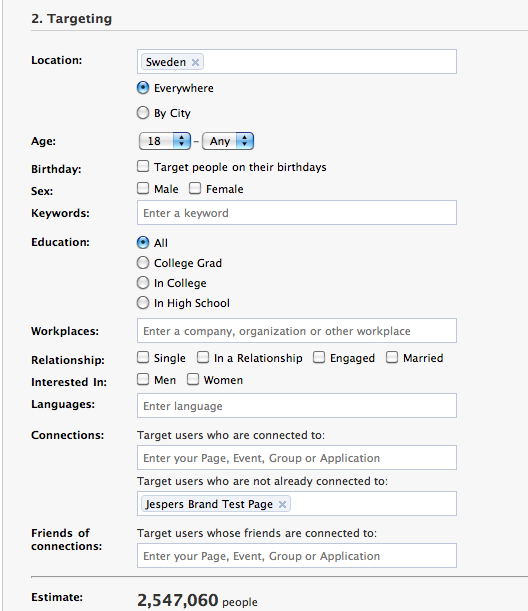
Task: Click the Enter a keyword field
Action: coord(297,213)
